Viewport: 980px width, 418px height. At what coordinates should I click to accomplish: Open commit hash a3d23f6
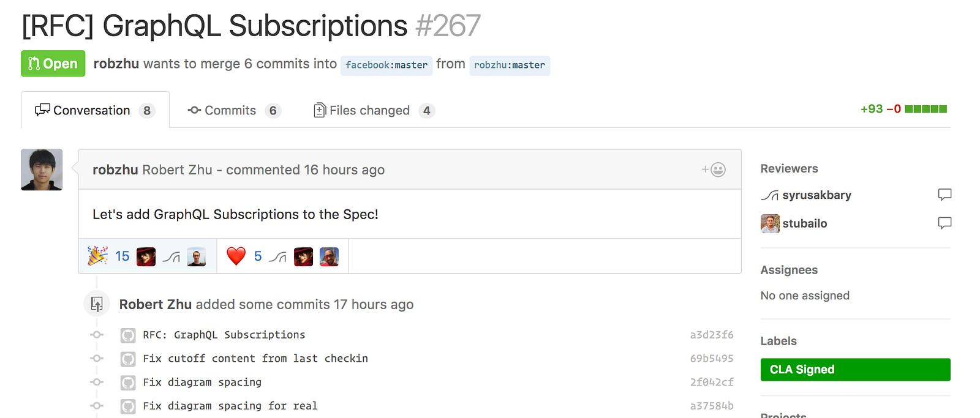[x=712, y=335]
